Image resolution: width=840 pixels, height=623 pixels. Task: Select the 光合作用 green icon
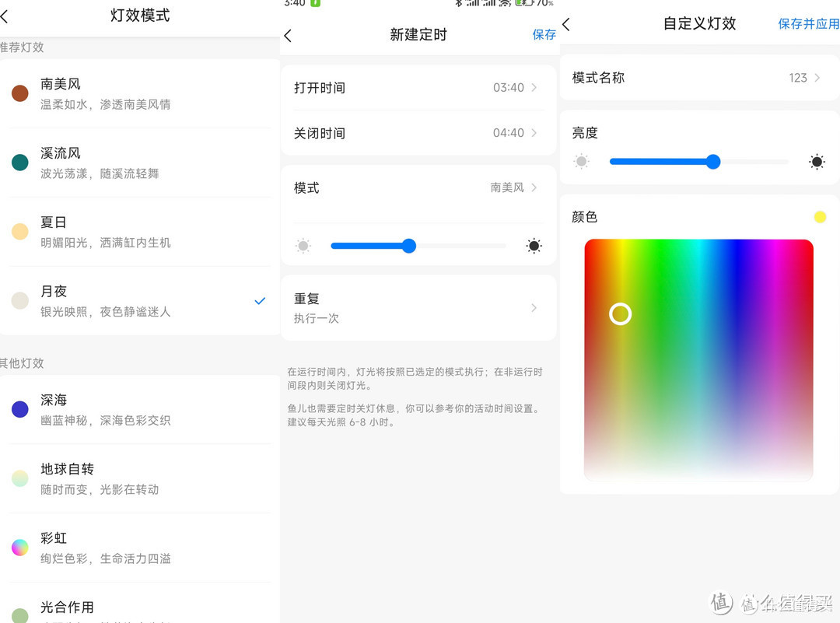(x=19, y=615)
